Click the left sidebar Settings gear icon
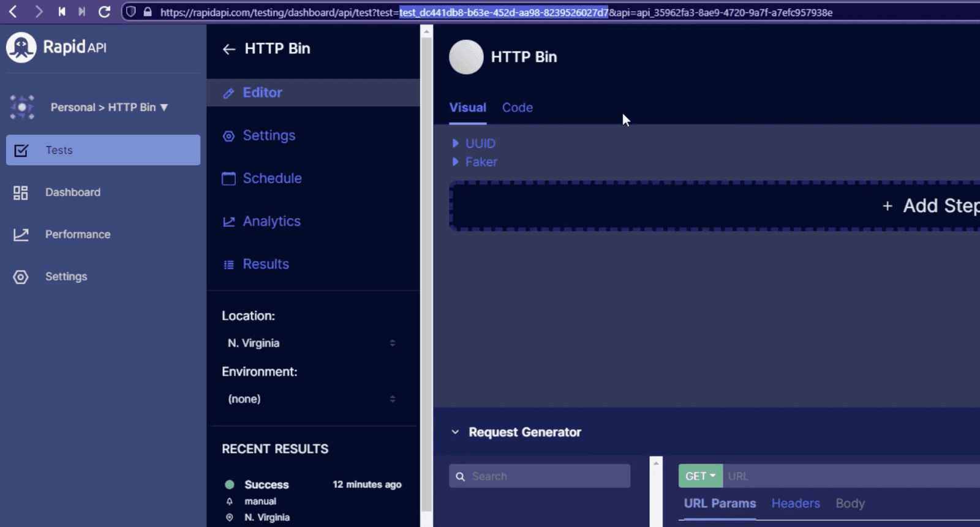Screen dimensions: 980x527 coord(21,277)
